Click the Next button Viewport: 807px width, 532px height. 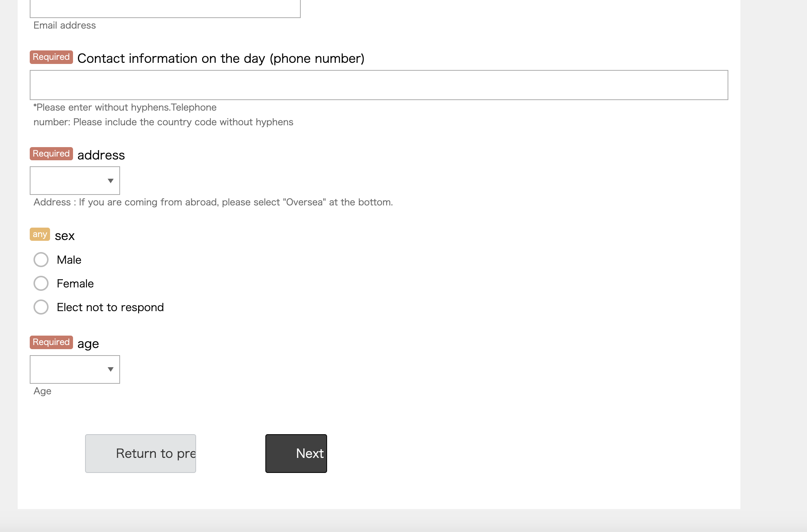(296, 453)
